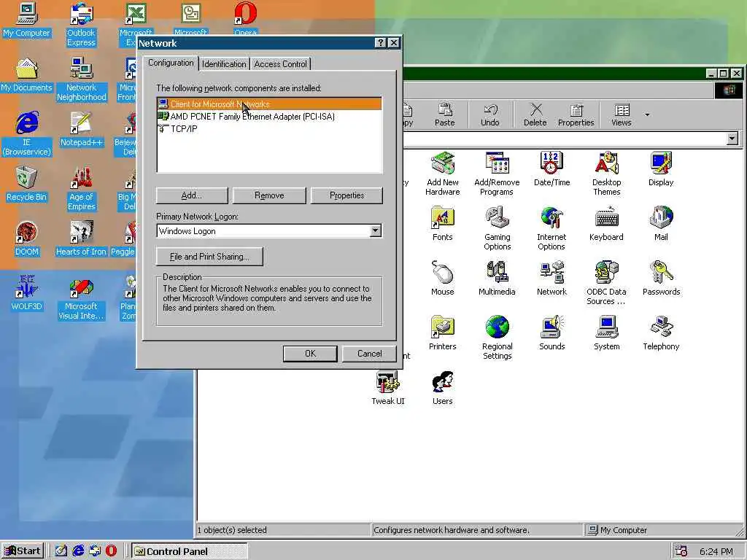Select the IE (Browservice) desktop icon

[27, 134]
